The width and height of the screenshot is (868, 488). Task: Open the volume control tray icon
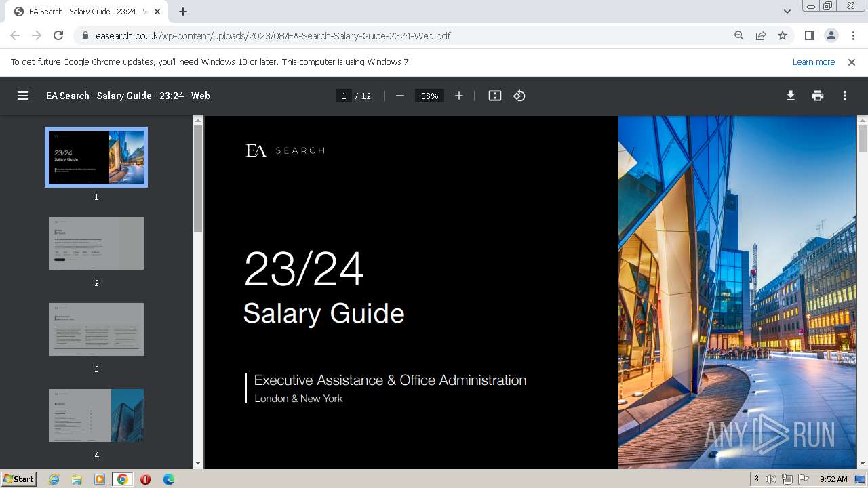771,479
